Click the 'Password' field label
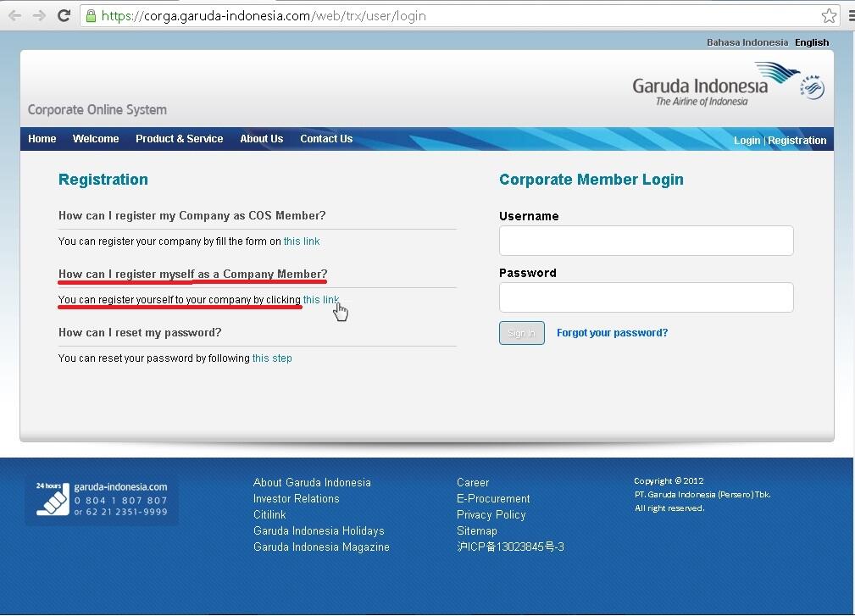The width and height of the screenshot is (855, 616). coord(528,273)
